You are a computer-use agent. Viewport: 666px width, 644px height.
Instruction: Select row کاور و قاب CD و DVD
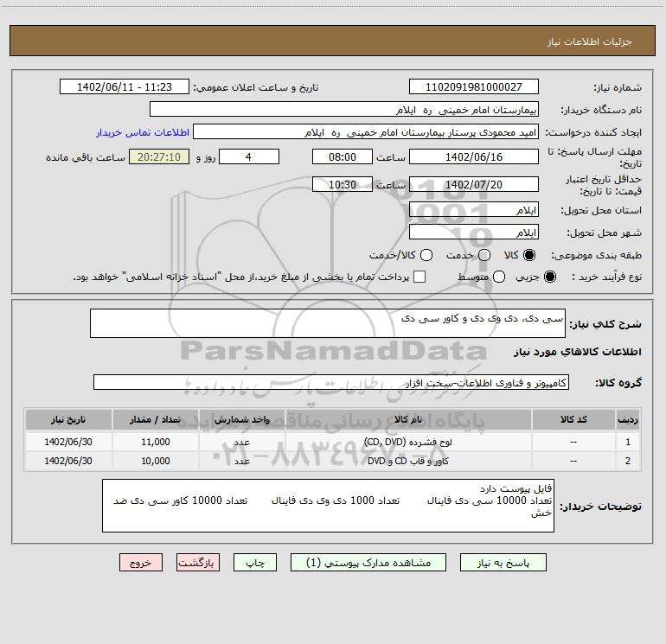click(x=333, y=461)
